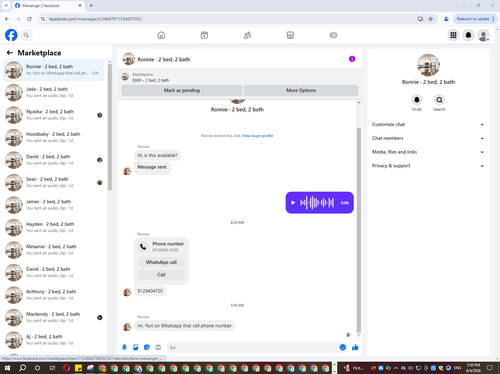Open the browser tab search dropdown
Image resolution: width=500 pixels, height=374 pixels.
[6, 5]
